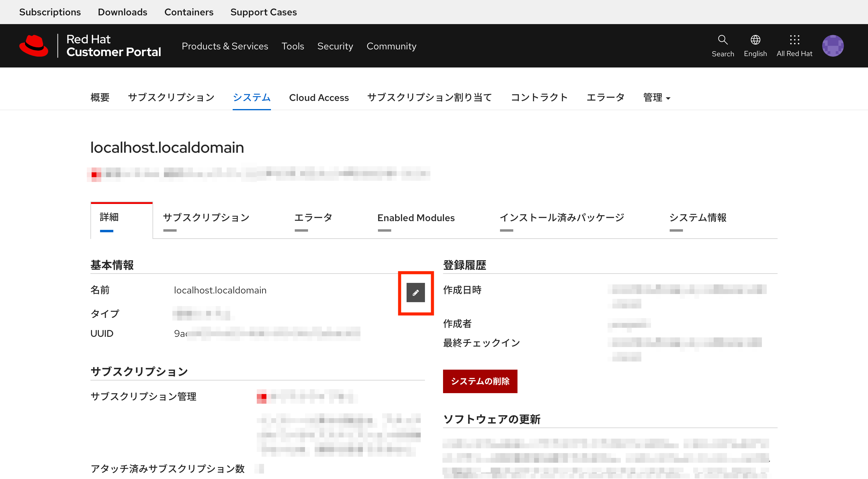Open the Security section
Screen dimensions: 868x479
point(335,46)
